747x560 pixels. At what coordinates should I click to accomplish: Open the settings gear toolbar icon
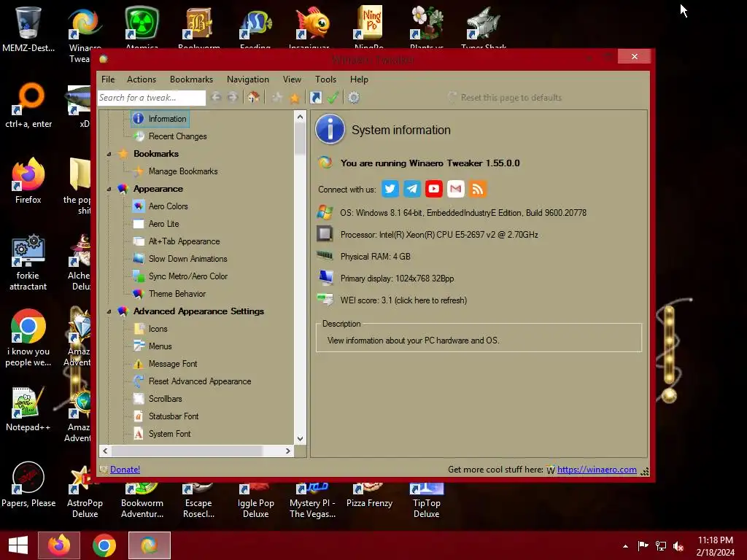(354, 98)
